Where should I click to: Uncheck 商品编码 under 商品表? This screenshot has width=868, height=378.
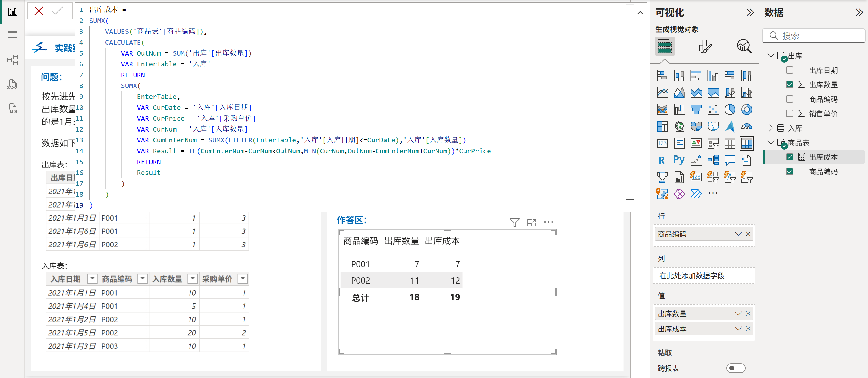(x=790, y=172)
